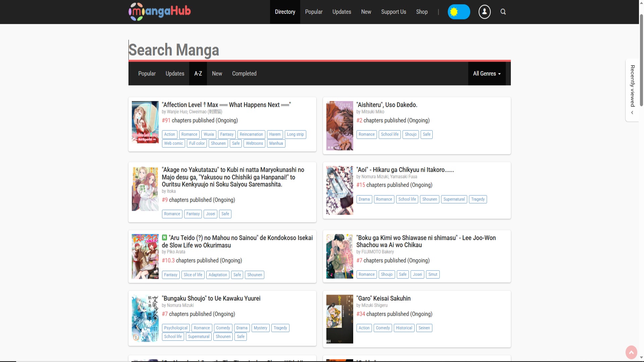Toggle the light/dark theme switch
This screenshot has width=644, height=362.
(x=459, y=12)
